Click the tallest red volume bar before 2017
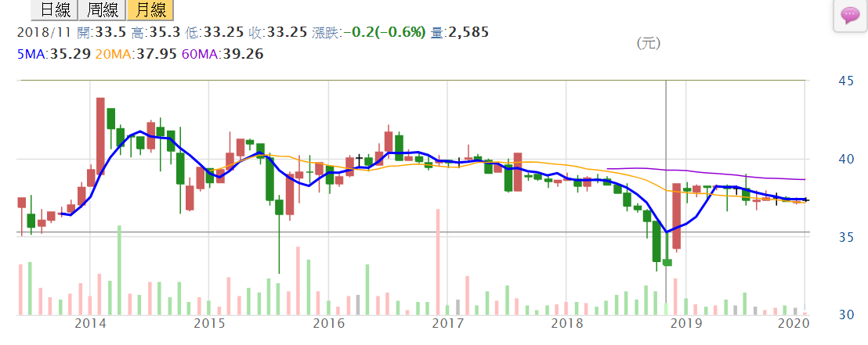Image resolution: width=868 pixels, height=345 pixels. click(437, 262)
